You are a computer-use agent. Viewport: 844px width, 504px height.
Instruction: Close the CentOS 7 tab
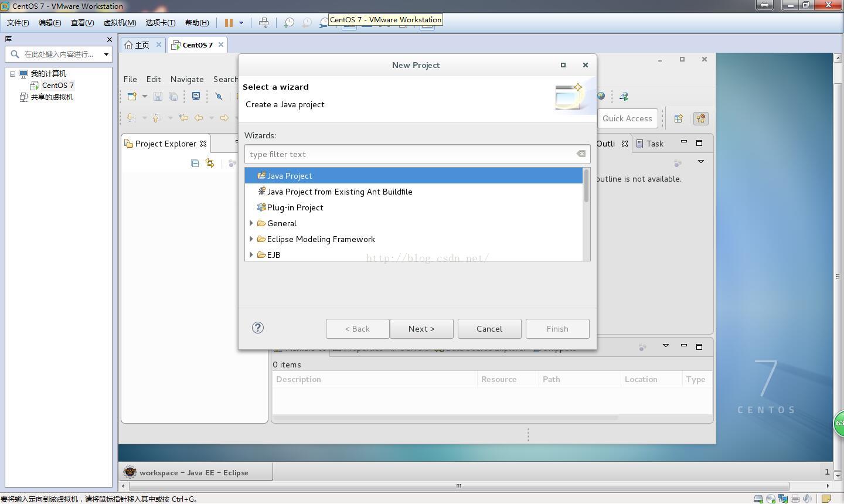tap(220, 45)
